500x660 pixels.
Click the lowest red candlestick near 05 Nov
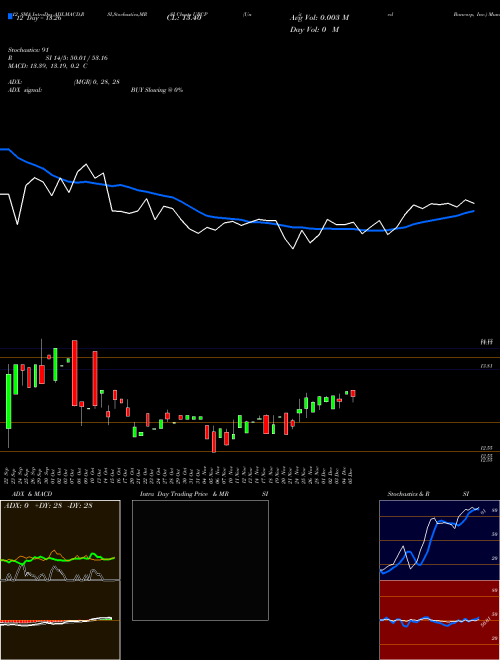tap(214, 442)
